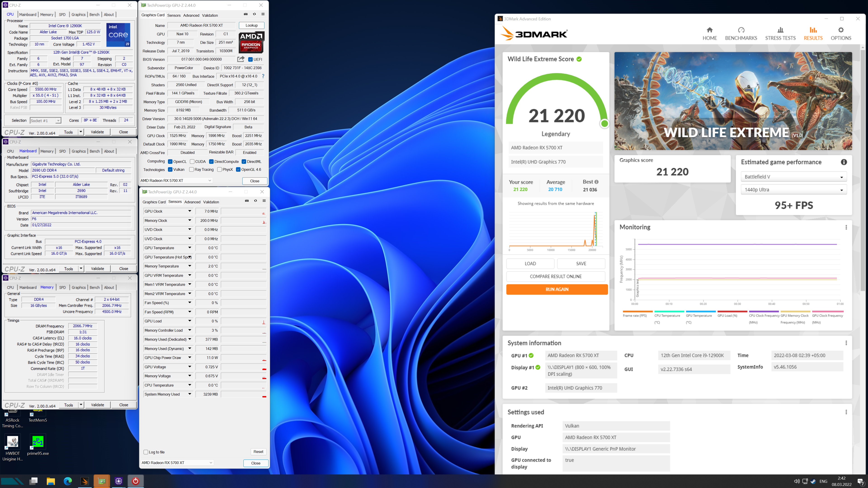868x488 pixels.
Task: Click the GPU-Z screenshot camera icon in top window
Action: 246,14
